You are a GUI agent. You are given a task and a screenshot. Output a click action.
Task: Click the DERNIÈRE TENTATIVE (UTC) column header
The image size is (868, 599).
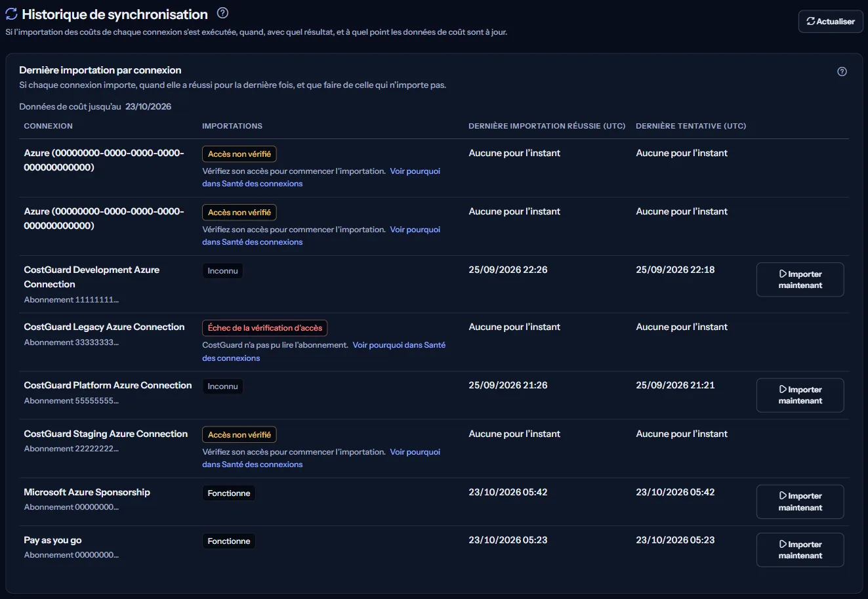coord(691,126)
